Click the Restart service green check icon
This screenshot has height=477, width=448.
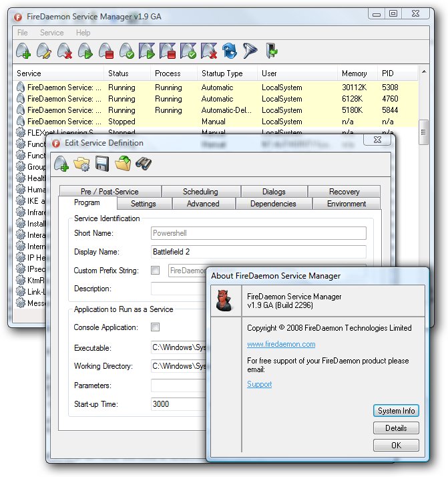click(x=127, y=51)
